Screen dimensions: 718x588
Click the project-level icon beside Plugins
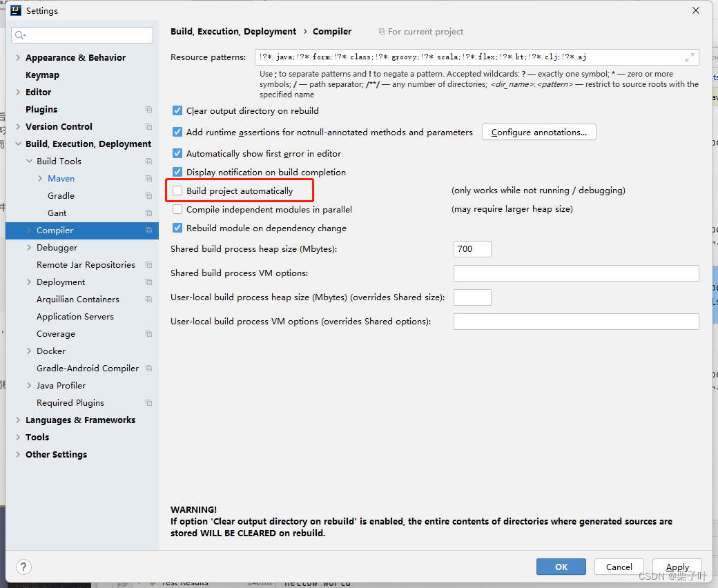[x=149, y=109]
